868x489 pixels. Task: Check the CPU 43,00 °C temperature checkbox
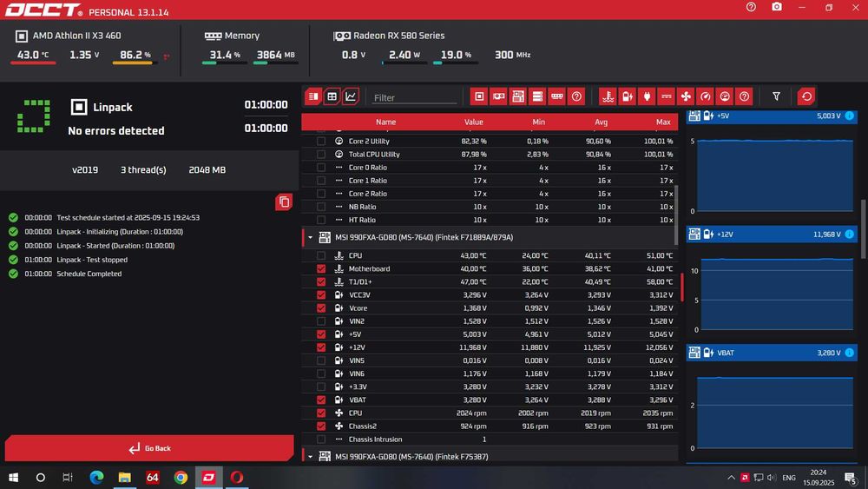coord(321,256)
